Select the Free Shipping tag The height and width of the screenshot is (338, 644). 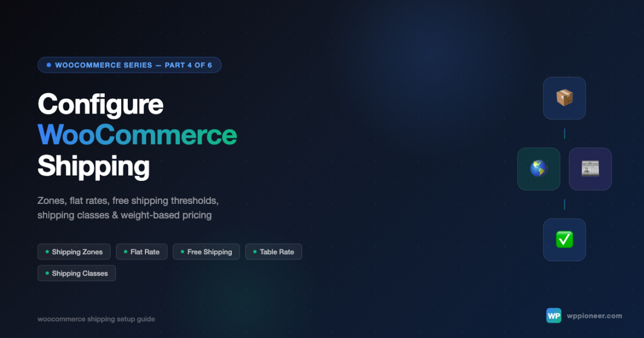[206, 252]
